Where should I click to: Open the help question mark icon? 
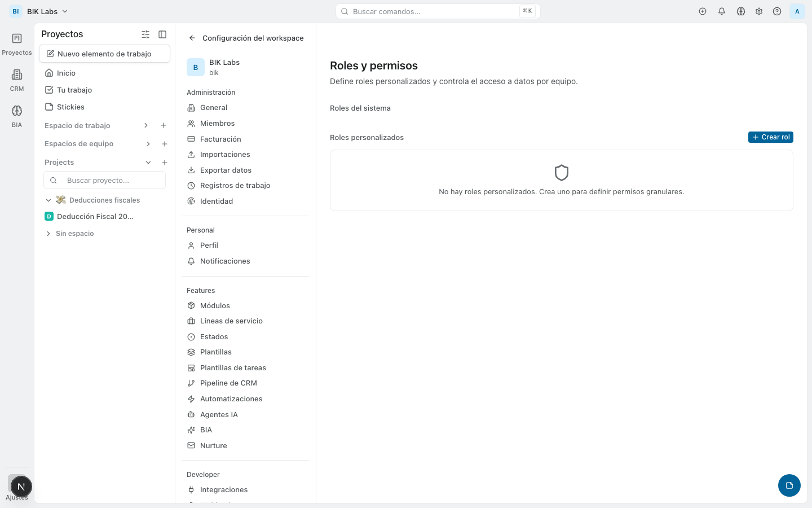point(777,11)
